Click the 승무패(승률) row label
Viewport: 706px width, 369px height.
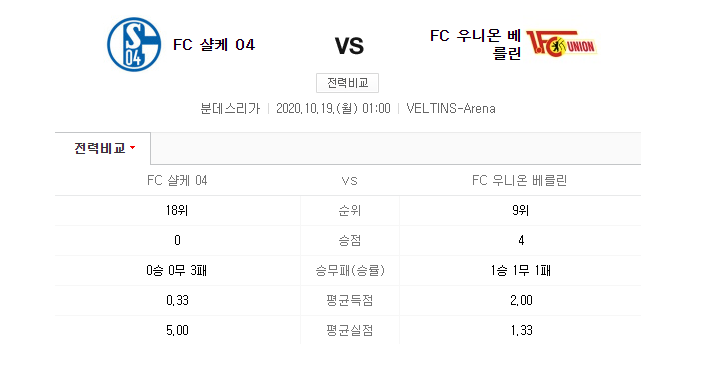tap(350, 270)
